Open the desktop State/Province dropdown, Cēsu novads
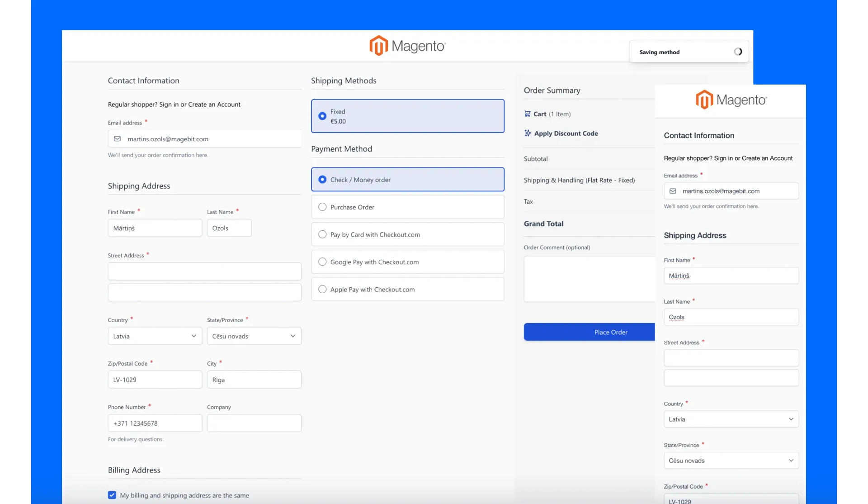The width and height of the screenshot is (868, 504). point(254,336)
